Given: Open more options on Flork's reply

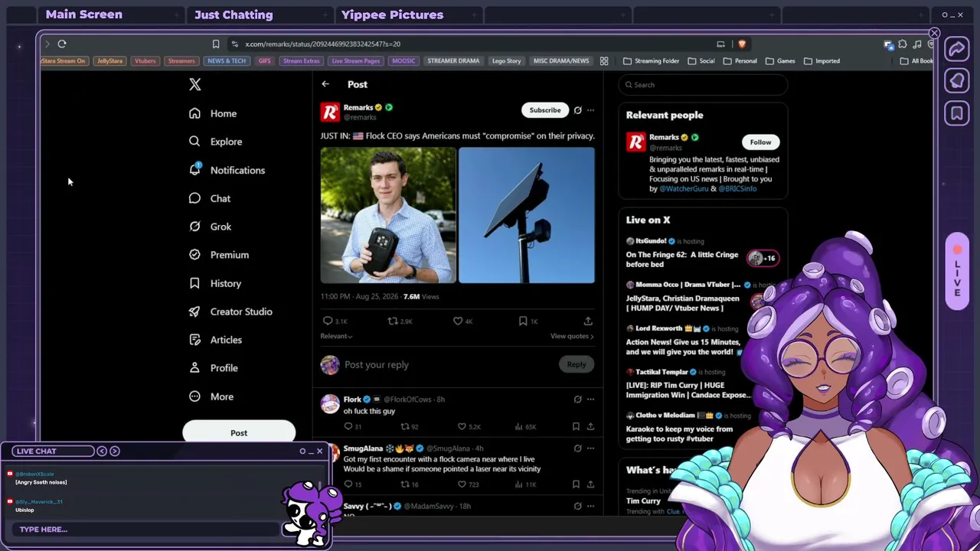Looking at the screenshot, I should (590, 399).
